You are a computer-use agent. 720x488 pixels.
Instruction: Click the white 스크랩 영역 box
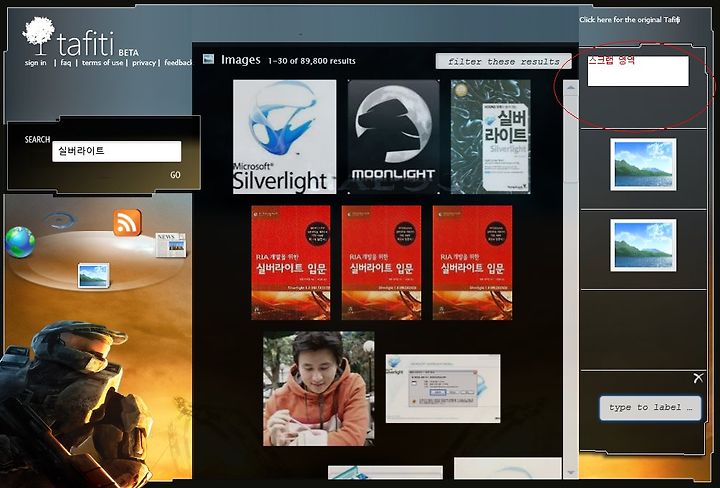[x=638, y=71]
